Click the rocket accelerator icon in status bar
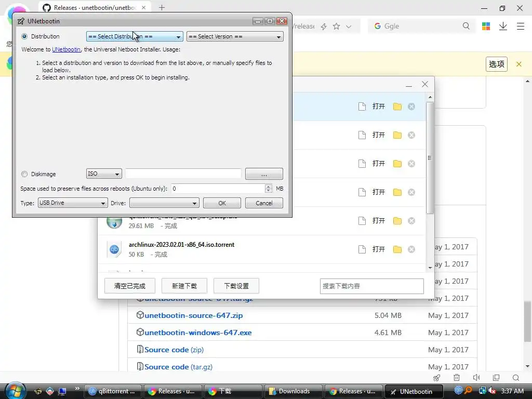Viewport: 532px width, 399px height. click(x=436, y=378)
